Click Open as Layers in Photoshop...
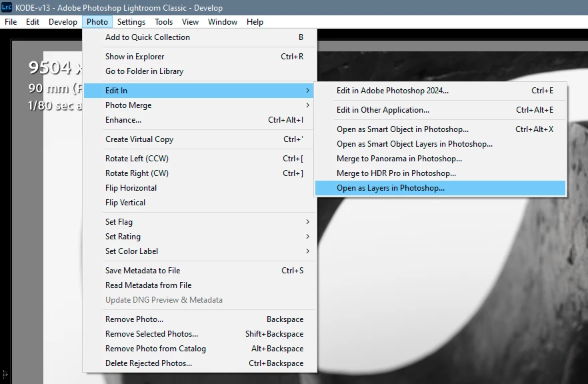 coord(440,188)
